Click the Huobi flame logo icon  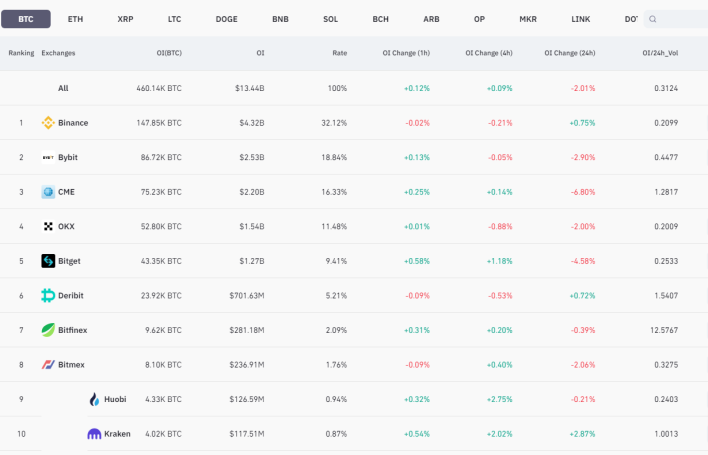pyautogui.click(x=94, y=399)
